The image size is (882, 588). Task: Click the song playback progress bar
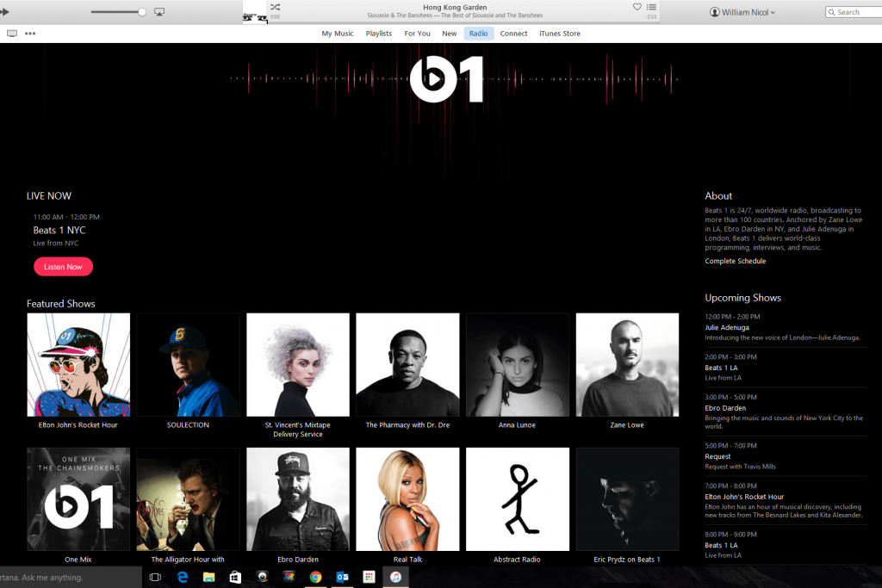[463, 23]
